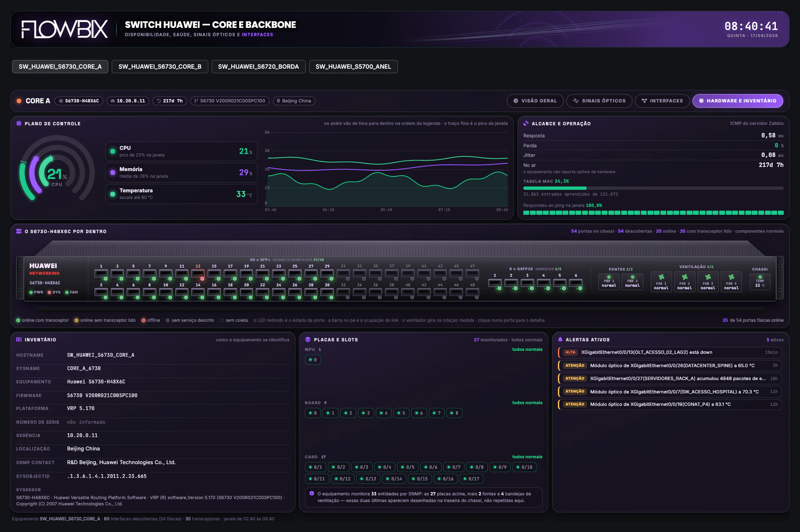
Task: Open alert for XGigabitEthernet0/0/26 DATACENTER_SPINE optical module
Action: click(670, 365)
